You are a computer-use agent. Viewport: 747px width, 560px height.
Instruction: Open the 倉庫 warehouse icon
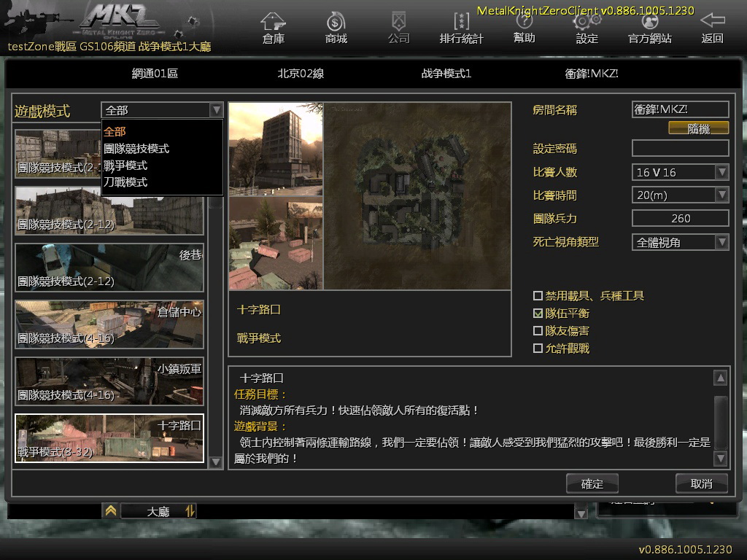click(x=274, y=22)
